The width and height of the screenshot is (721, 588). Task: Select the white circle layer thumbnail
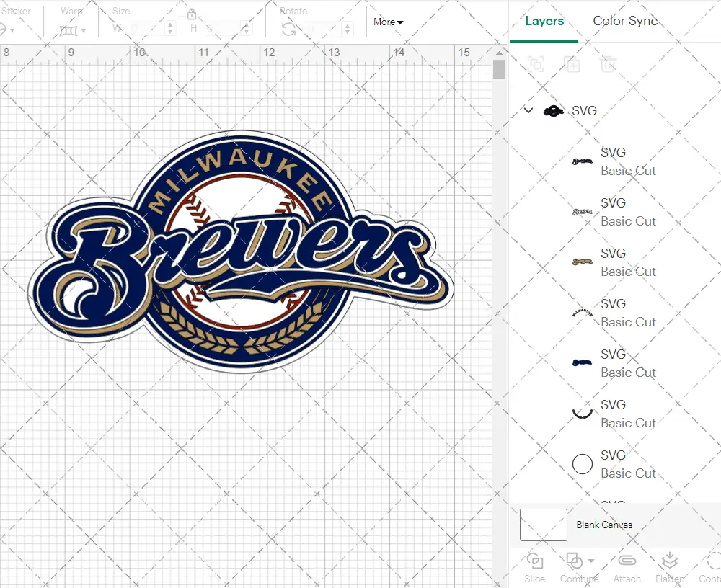582,464
